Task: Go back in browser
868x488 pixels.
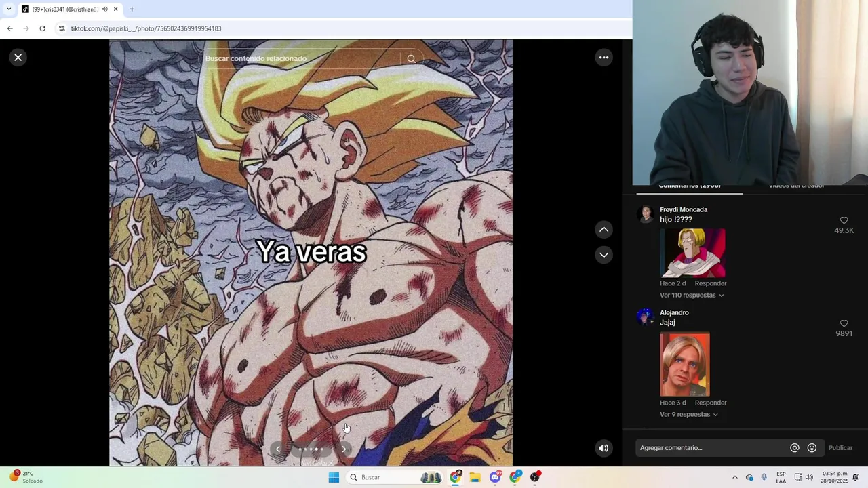Action: [x=9, y=28]
